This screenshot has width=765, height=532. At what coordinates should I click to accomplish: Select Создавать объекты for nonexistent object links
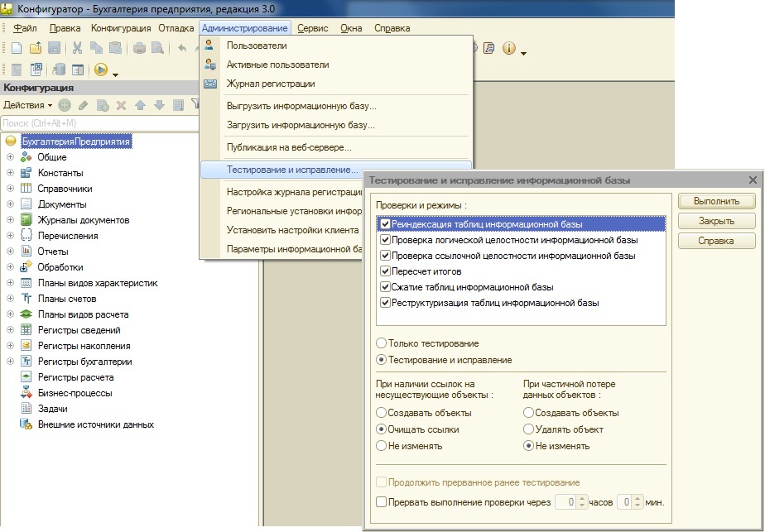click(382, 413)
